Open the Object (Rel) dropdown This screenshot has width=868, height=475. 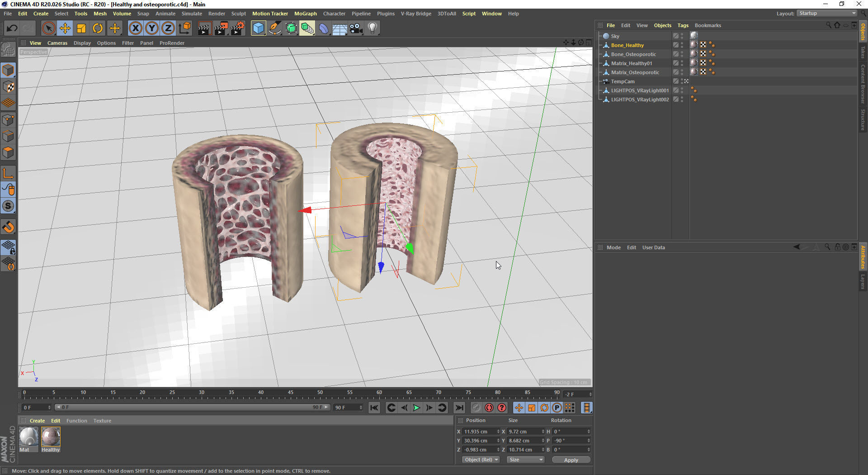[480, 459]
